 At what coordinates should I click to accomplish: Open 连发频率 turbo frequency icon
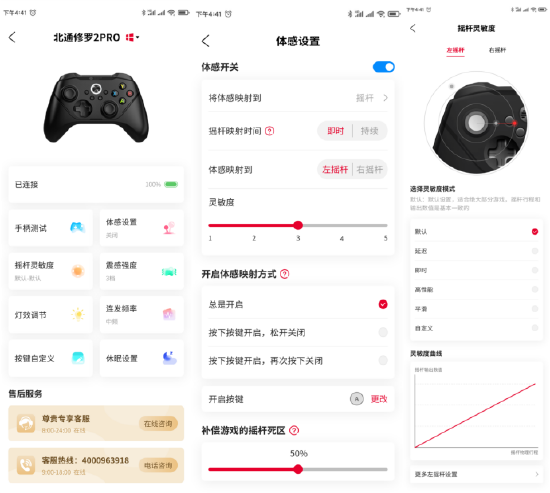(169, 314)
